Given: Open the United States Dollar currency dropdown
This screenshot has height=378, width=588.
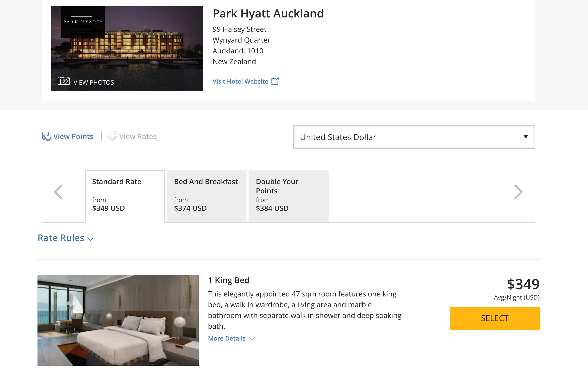Looking at the screenshot, I should click(x=414, y=137).
